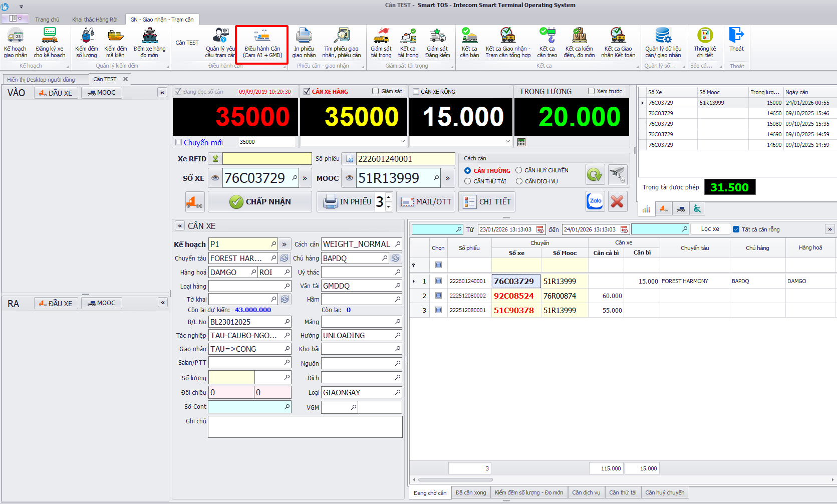Viewport: 837px width, 504px height.
Task: Click the In phiếu giao nhận ribbon icon
Action: pos(304,44)
